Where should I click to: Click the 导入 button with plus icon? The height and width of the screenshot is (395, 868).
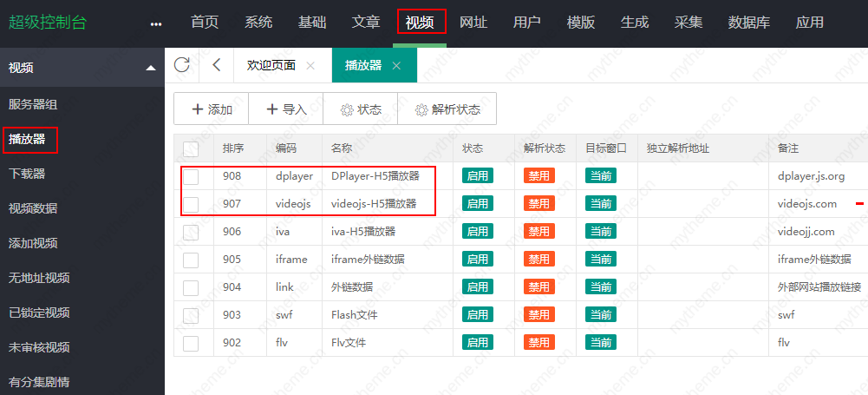click(286, 109)
